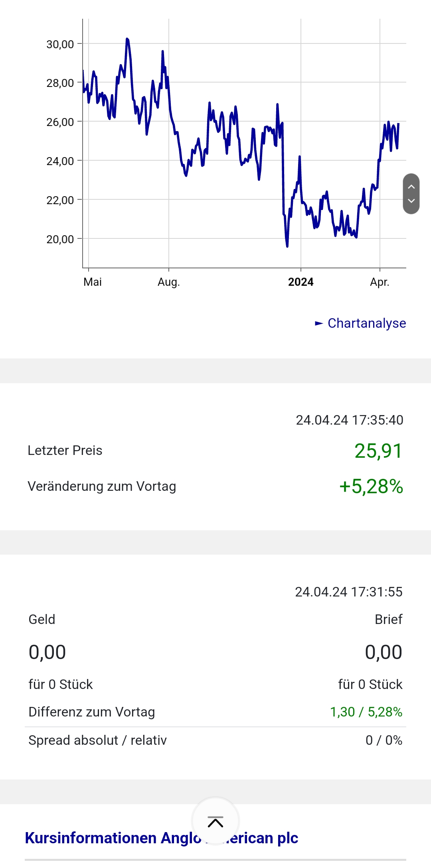Click the arrow icon before Chartanalyse
This screenshot has height=868, width=431.
click(319, 323)
